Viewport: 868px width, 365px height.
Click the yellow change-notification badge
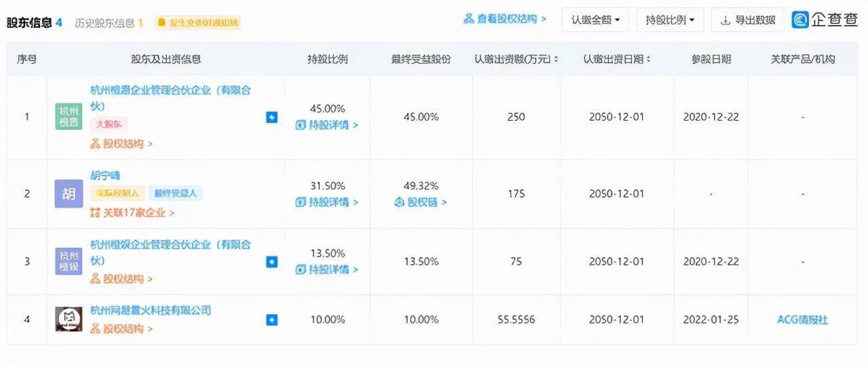198,22
